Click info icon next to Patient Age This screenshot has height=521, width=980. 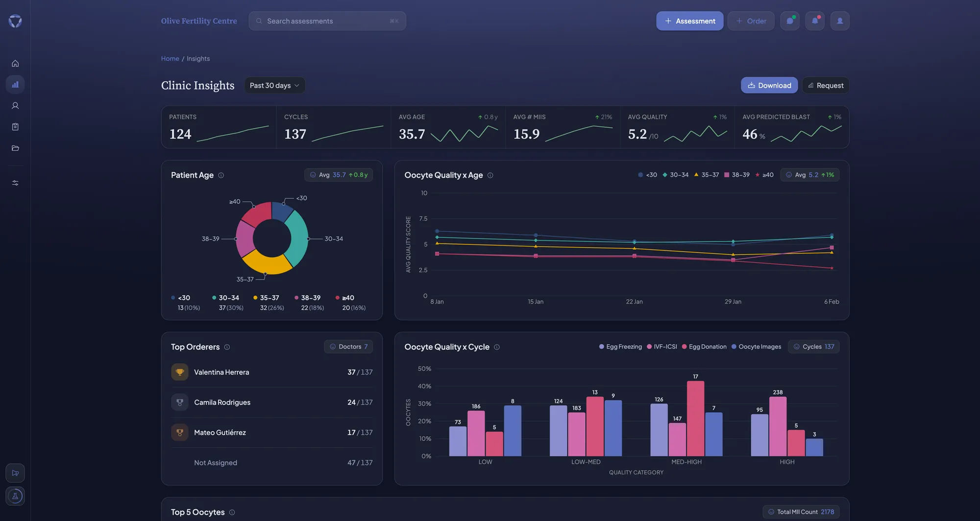pyautogui.click(x=221, y=175)
